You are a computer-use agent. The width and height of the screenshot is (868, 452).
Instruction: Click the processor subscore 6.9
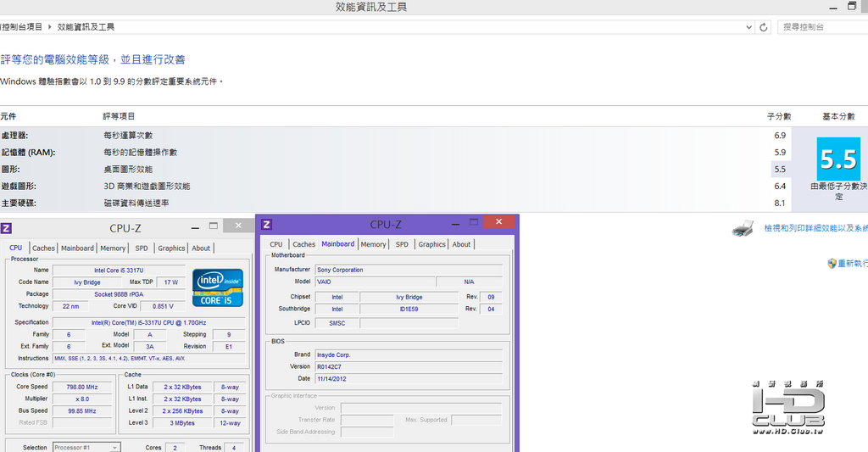pos(780,136)
